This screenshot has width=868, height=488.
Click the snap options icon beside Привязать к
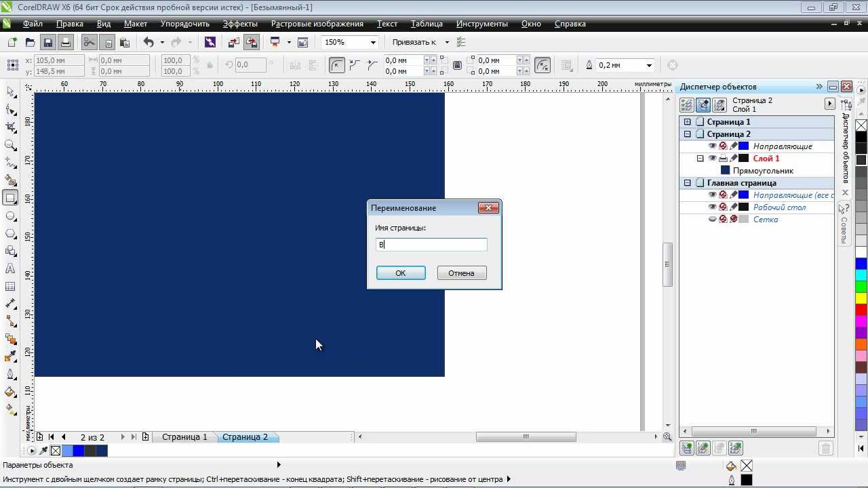(x=461, y=42)
